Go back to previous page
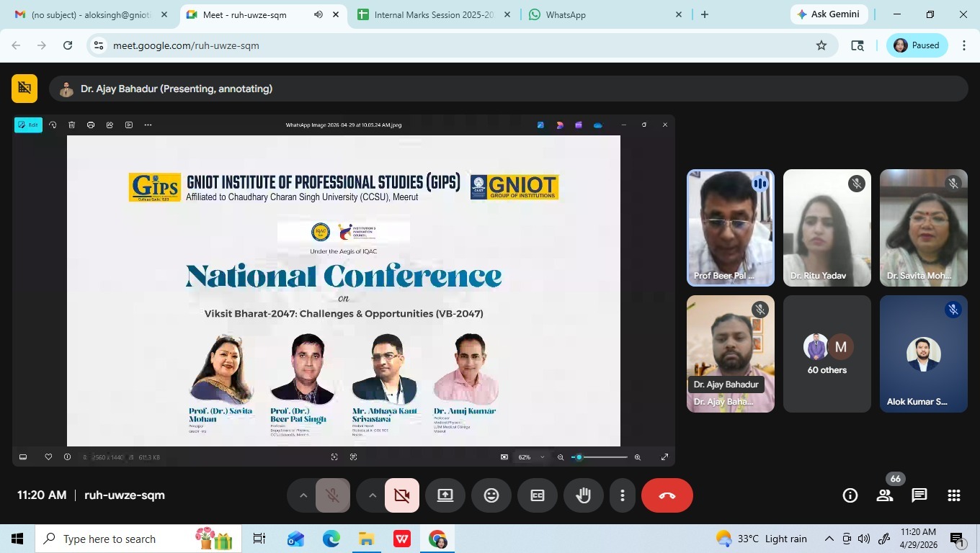980x553 pixels. tap(16, 45)
